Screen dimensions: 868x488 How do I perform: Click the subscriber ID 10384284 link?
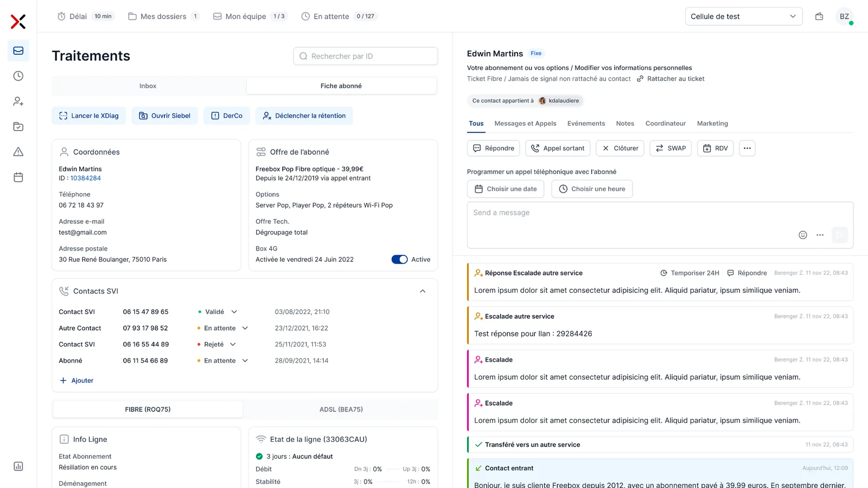coord(85,178)
